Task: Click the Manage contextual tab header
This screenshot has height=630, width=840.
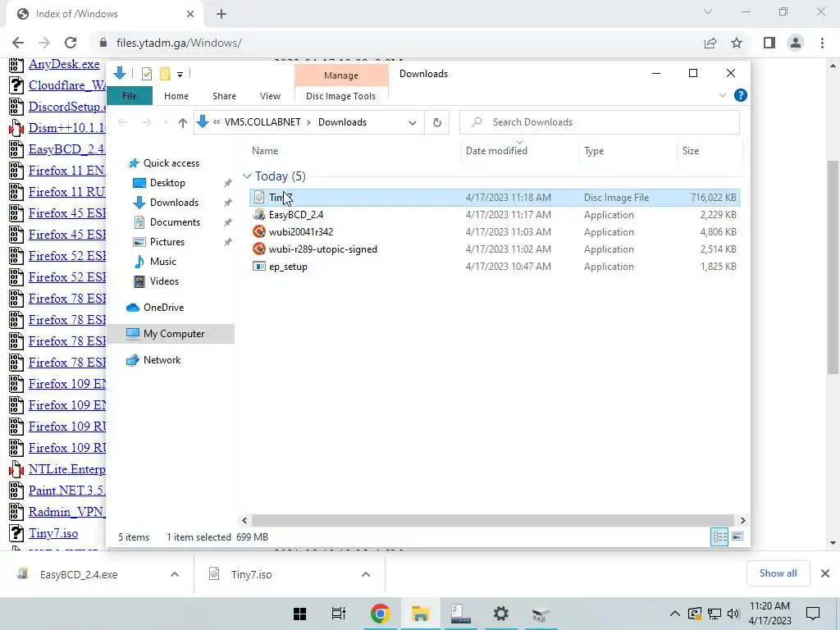Action: (340, 75)
